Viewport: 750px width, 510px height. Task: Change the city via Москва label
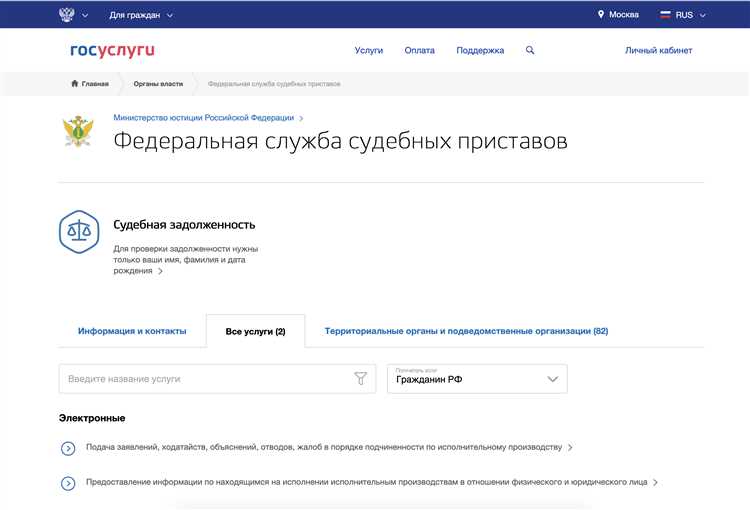(x=624, y=15)
